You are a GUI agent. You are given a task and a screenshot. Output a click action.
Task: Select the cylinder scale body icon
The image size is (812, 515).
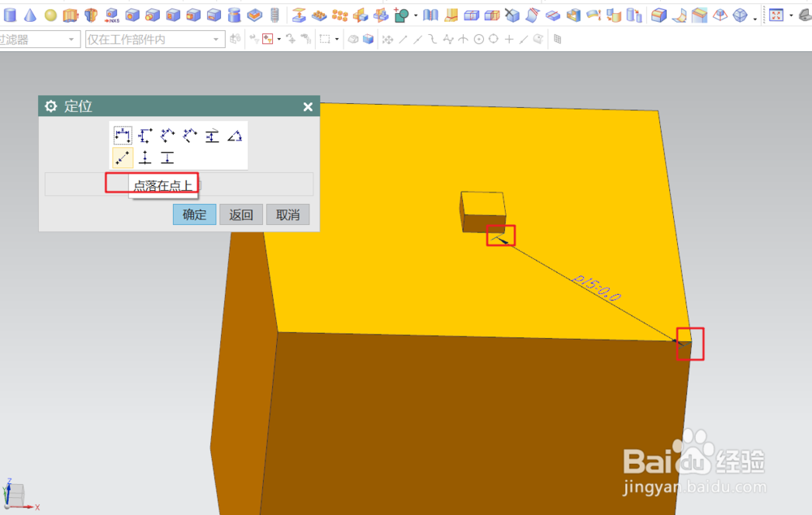click(634, 15)
